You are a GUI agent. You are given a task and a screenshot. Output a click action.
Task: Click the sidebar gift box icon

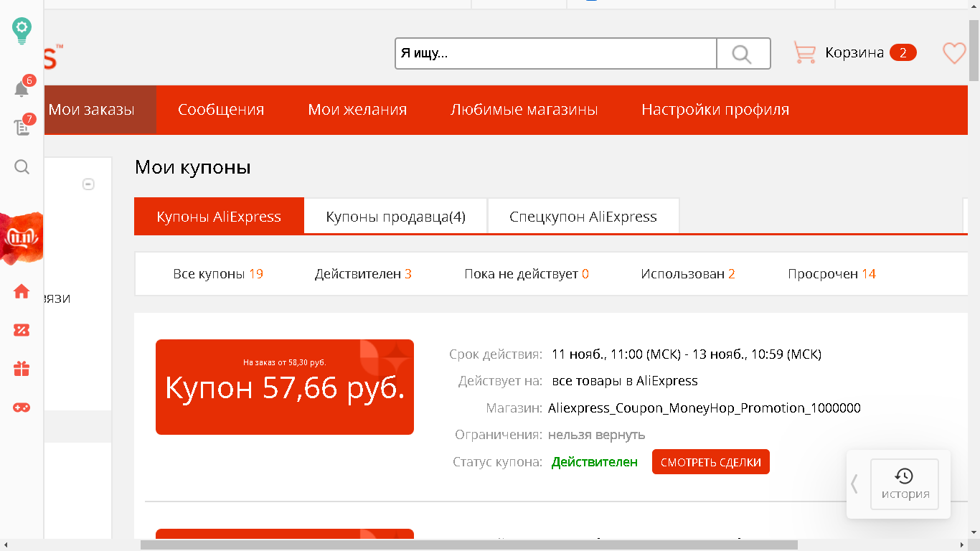22,369
